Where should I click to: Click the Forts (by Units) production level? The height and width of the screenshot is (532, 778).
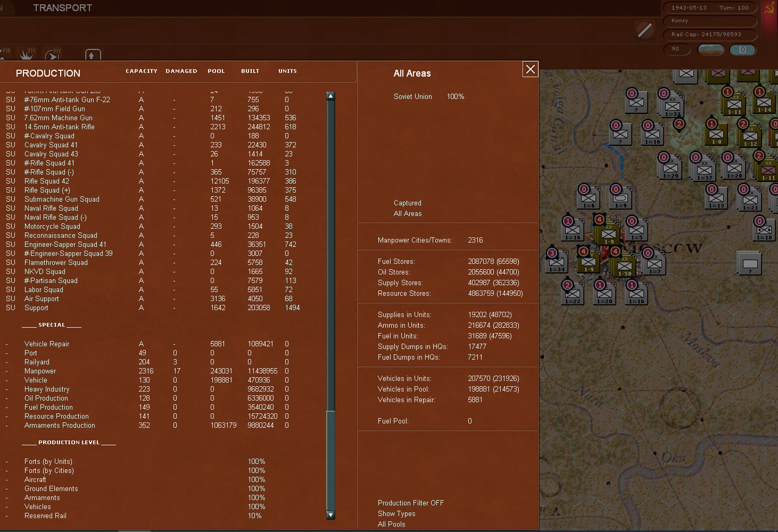click(136, 461)
